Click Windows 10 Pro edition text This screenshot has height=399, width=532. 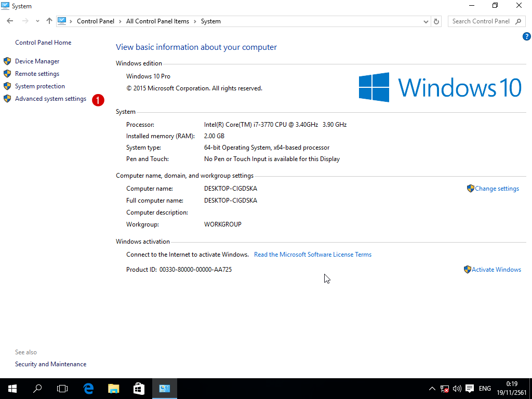tap(148, 76)
